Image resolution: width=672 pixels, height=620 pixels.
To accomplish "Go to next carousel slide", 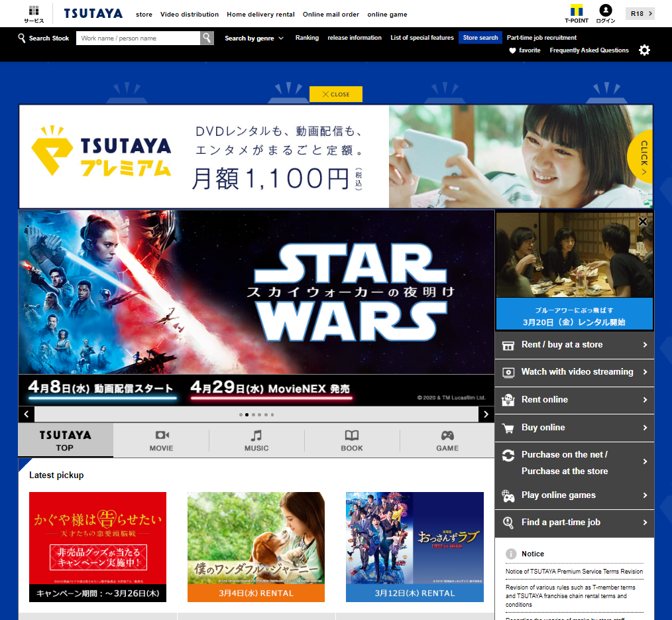I will (486, 414).
